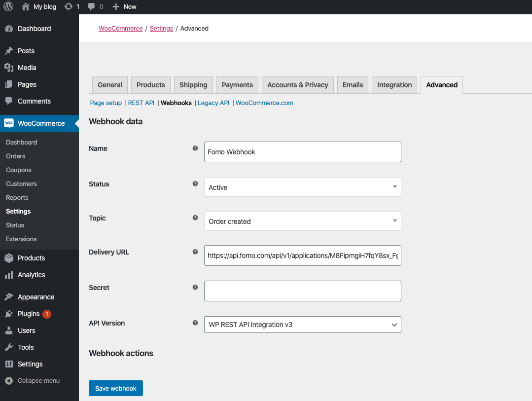This screenshot has width=532, height=401.
Task: Select the Advanced settings tab
Action: click(x=442, y=85)
